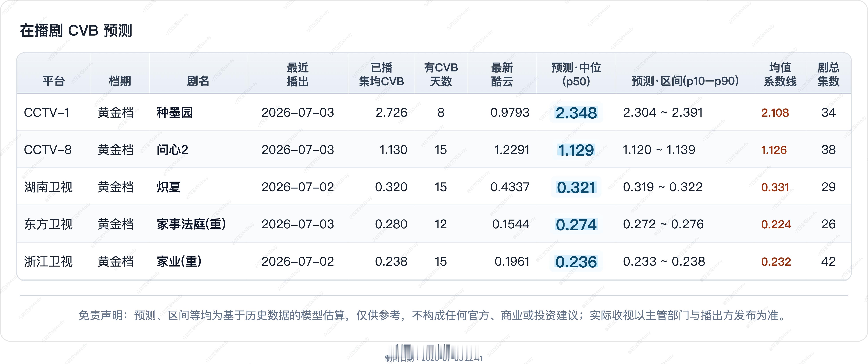868x364 pixels.
Task: Click the drama name '种墨园'
Action: pyautogui.click(x=175, y=113)
